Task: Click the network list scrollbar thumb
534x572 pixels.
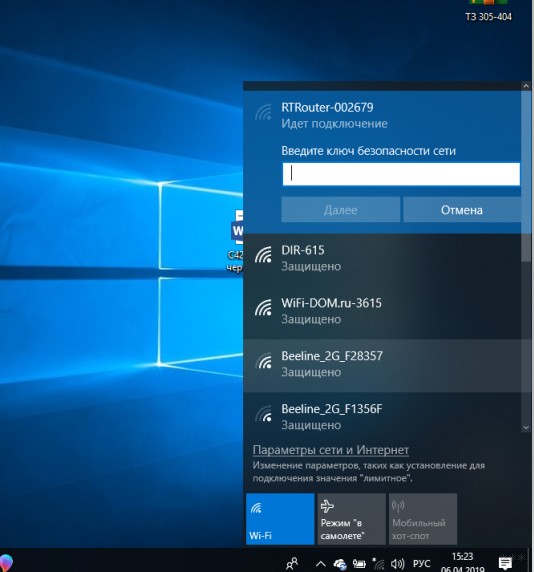Action: [526, 176]
